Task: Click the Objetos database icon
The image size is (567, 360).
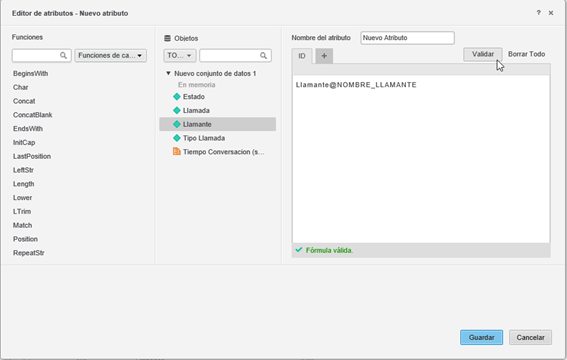Action: coord(167,38)
